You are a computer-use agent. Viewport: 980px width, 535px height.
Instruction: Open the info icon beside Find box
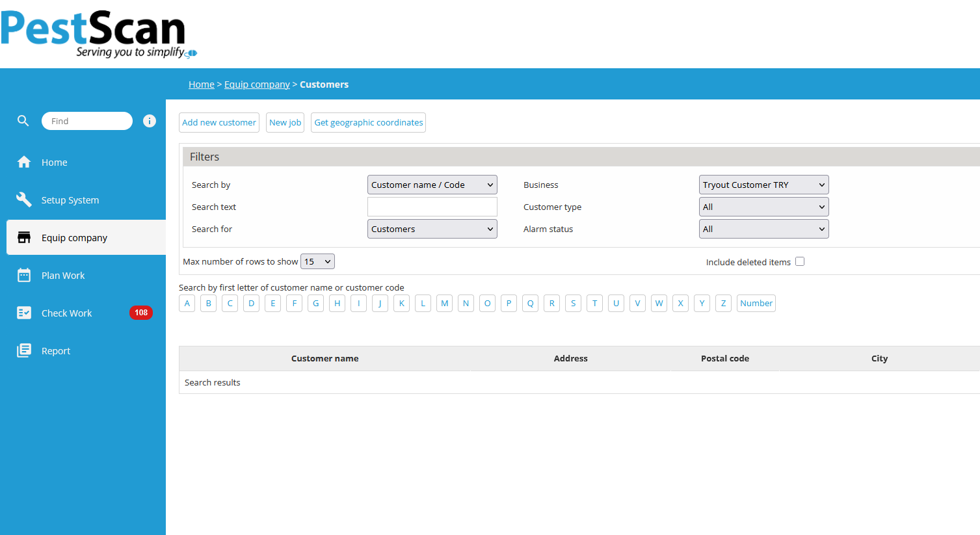pos(150,121)
